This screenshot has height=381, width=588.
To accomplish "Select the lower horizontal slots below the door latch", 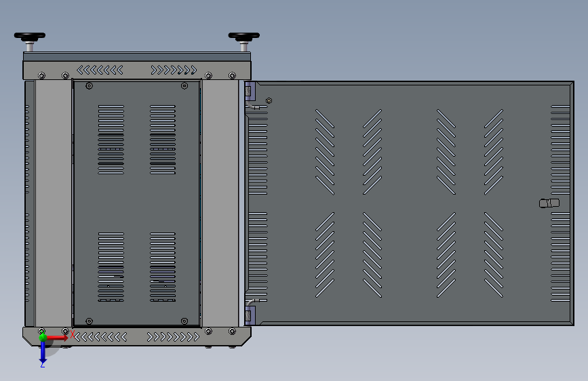I will point(561,257).
